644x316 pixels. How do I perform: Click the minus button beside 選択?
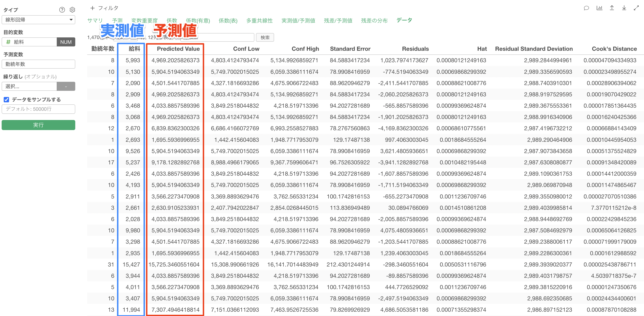pyautogui.click(x=66, y=86)
